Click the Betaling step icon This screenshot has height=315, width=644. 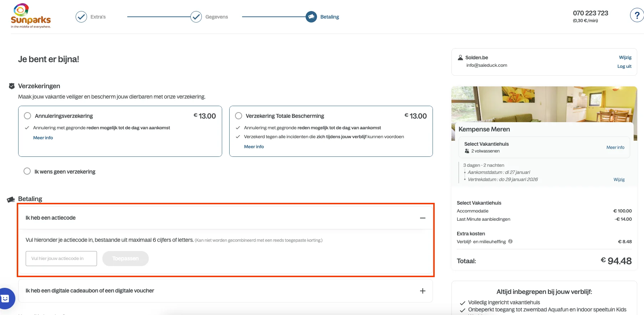pos(311,17)
